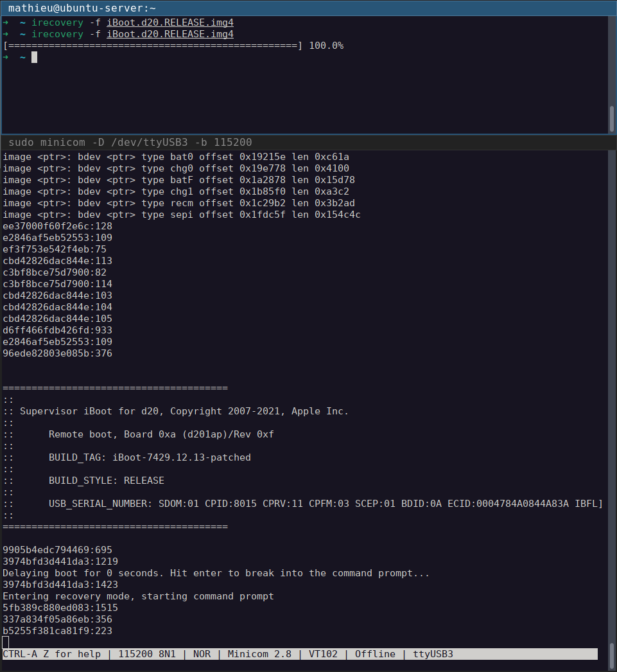Click the BUILD_TAG iBoot-7429.12.13-patched line
Image resolution: width=617 pixels, height=672 pixels.
[150, 457]
